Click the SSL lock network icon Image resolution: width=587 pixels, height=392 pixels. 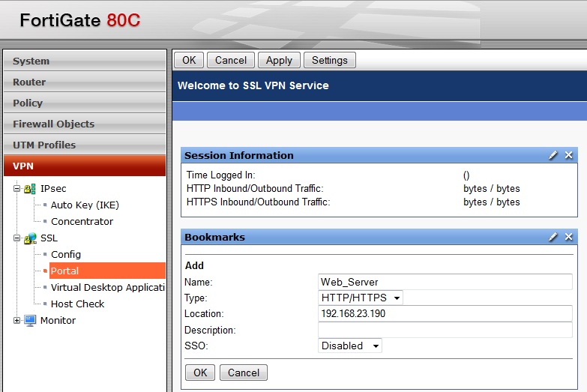[x=30, y=238]
